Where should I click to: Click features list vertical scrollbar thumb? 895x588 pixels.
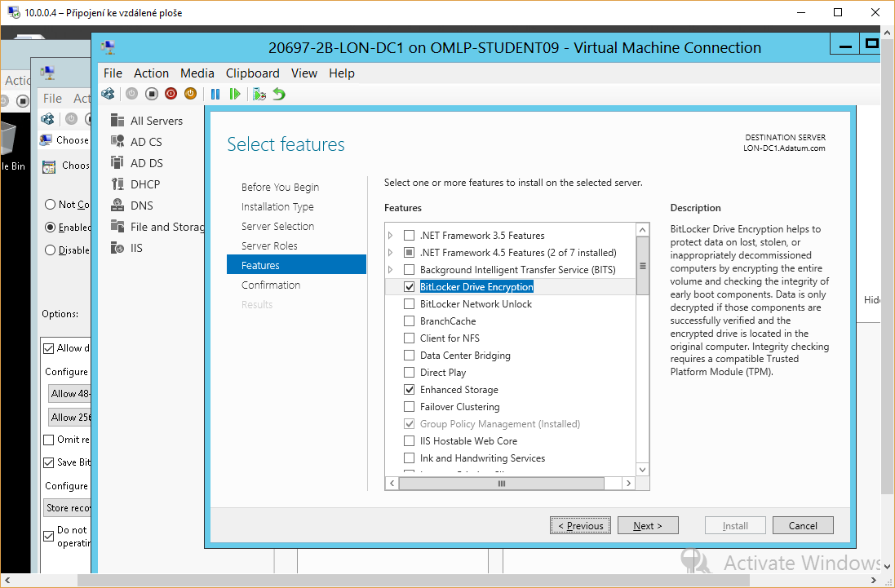[x=643, y=266]
